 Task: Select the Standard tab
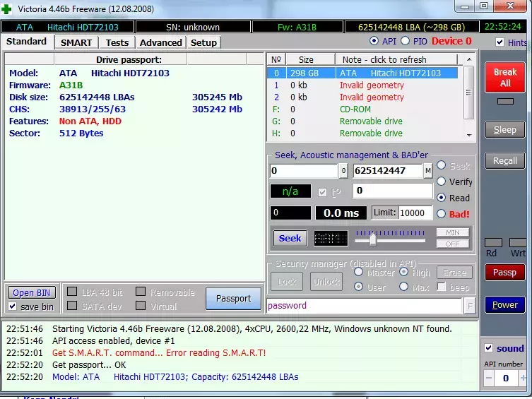tap(26, 42)
